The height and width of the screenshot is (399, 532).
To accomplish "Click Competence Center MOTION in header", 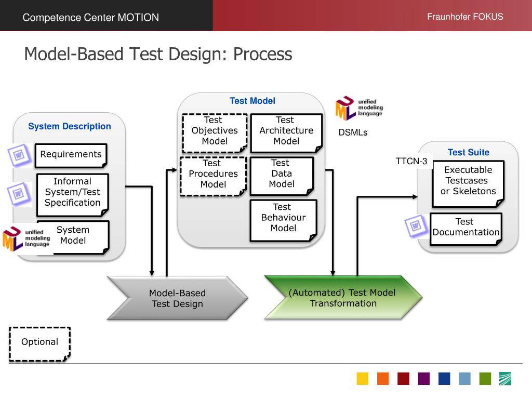I will [90, 17].
